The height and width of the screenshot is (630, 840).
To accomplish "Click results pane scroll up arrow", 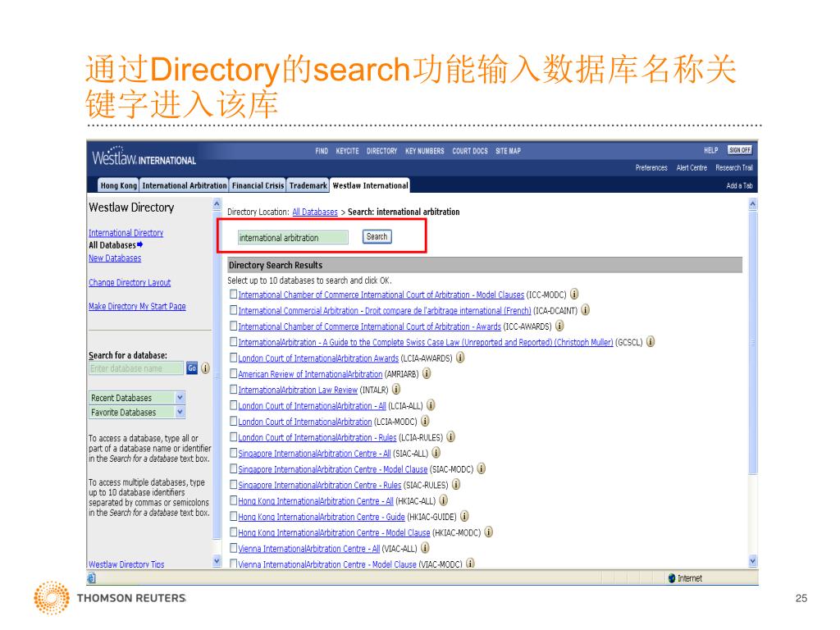I will pos(753,204).
